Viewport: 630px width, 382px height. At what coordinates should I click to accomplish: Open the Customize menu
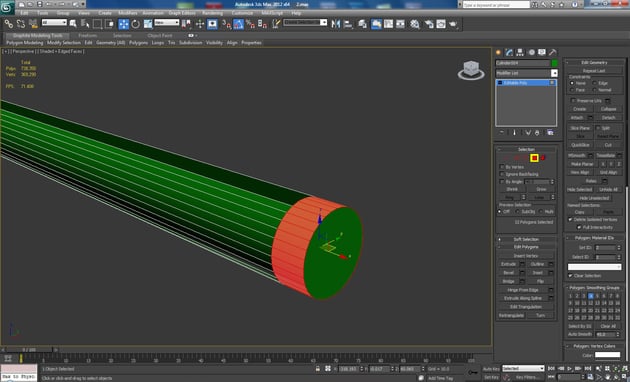pos(243,13)
